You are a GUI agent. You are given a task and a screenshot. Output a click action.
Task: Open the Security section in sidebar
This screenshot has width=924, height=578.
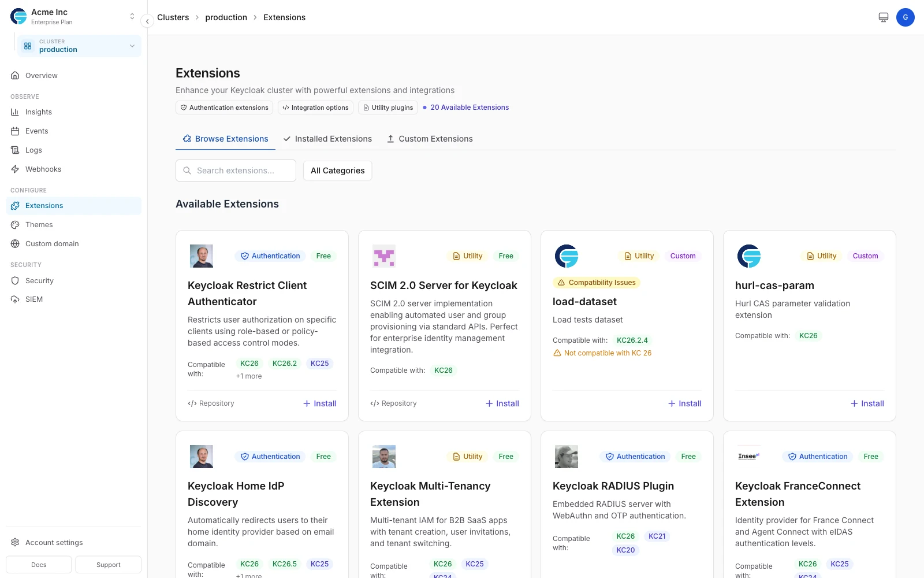click(73, 281)
